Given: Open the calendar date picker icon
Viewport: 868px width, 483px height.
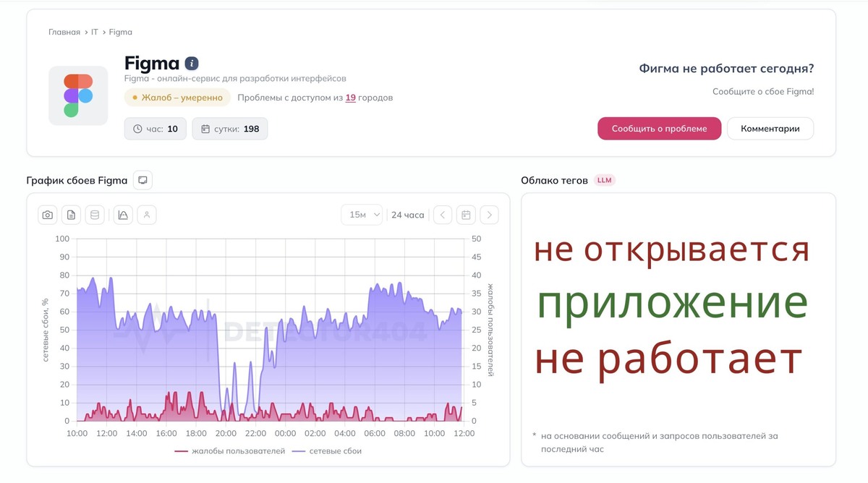Looking at the screenshot, I should 466,215.
